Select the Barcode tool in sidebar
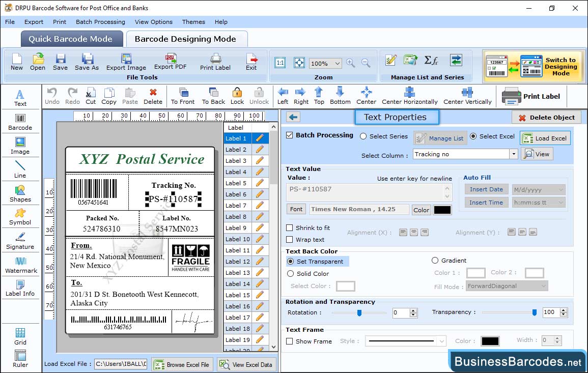 pos(20,122)
